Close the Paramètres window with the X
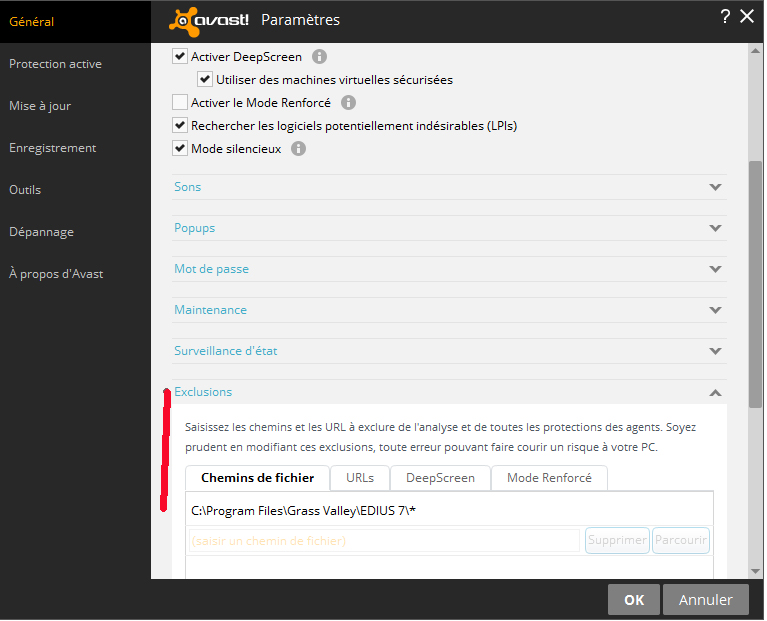Image resolution: width=767 pixels, height=621 pixels. [748, 17]
